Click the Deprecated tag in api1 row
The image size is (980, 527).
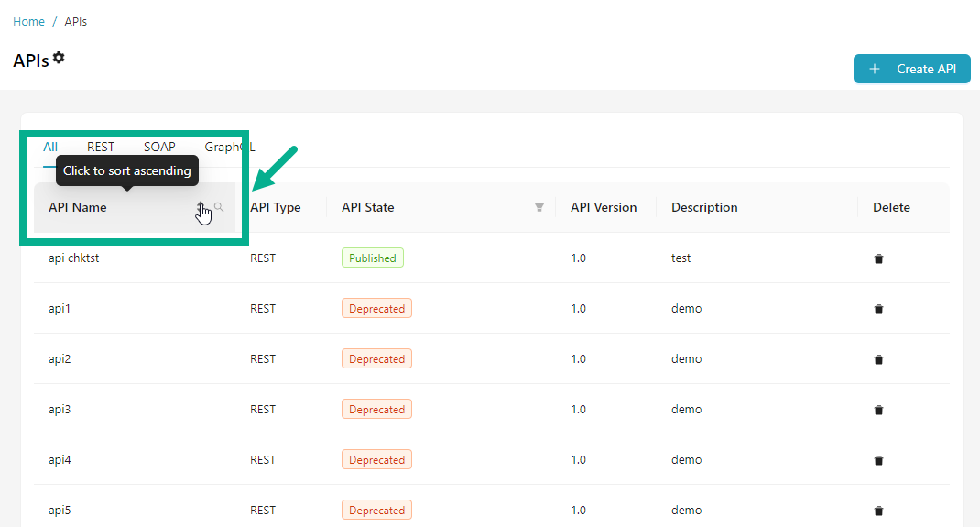point(376,309)
